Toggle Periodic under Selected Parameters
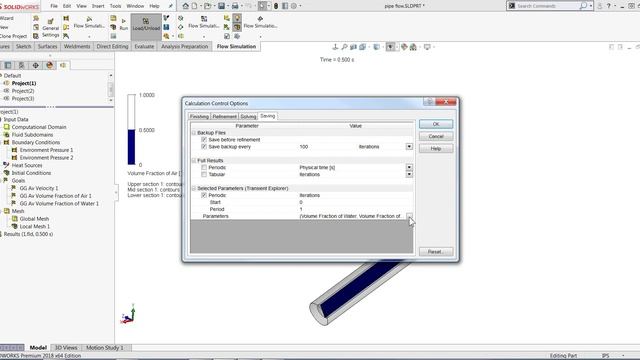640x360 pixels. pyautogui.click(x=204, y=195)
